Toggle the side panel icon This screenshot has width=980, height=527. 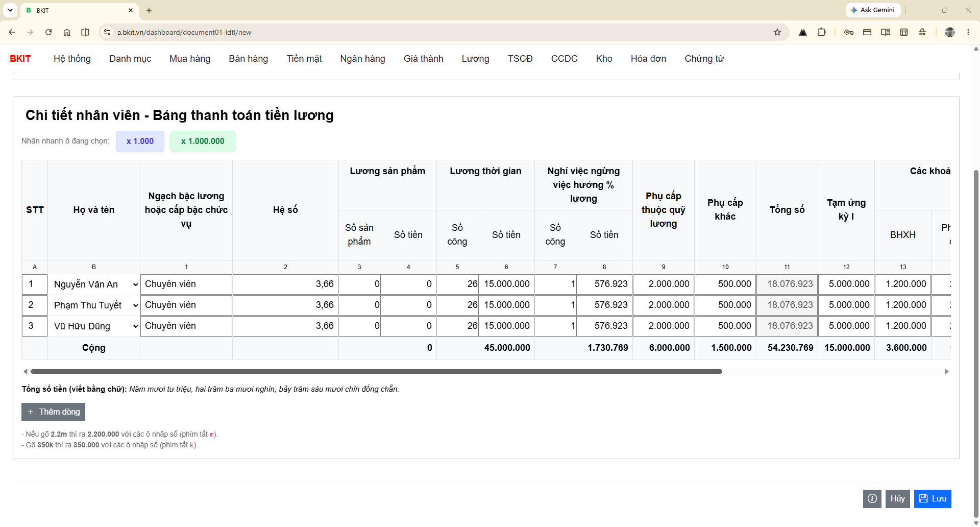(85, 32)
